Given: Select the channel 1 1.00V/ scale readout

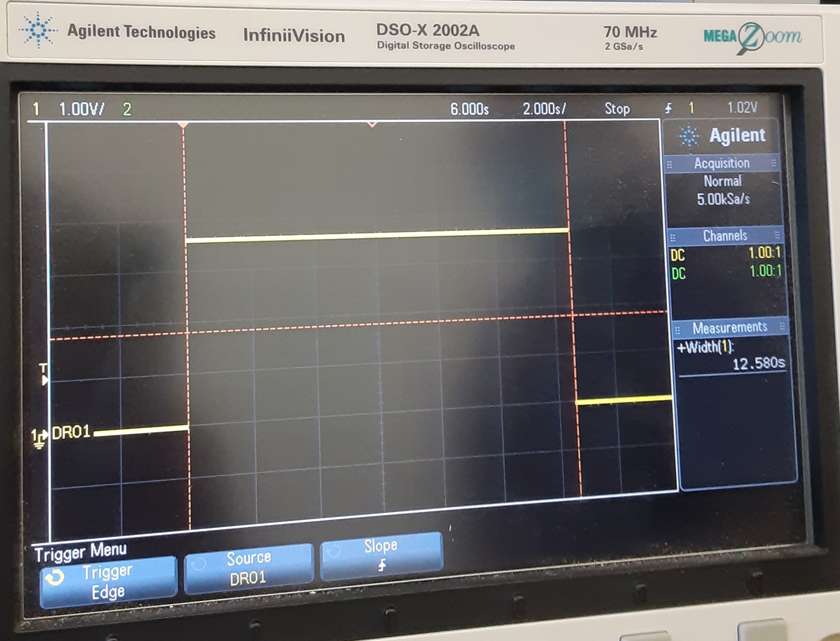Looking at the screenshot, I should (x=81, y=109).
